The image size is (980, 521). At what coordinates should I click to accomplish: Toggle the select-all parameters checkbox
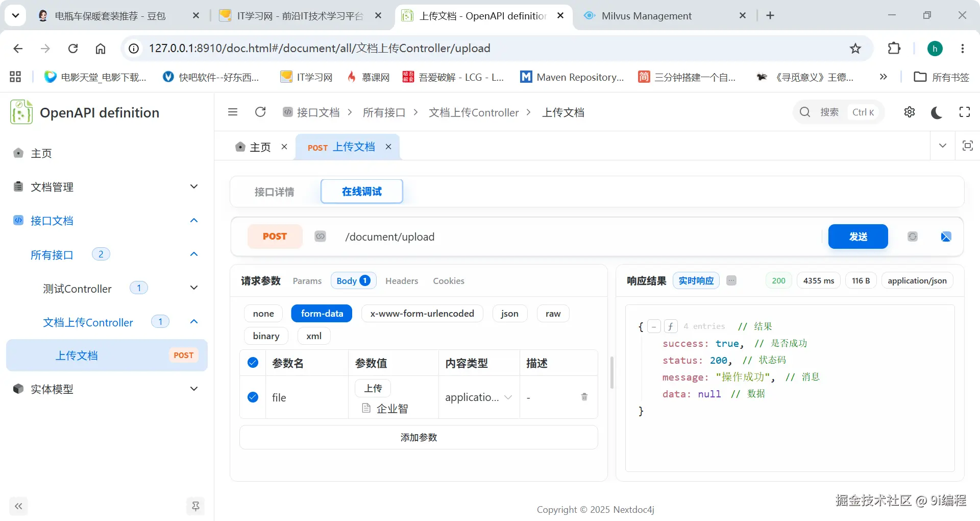[253, 363]
